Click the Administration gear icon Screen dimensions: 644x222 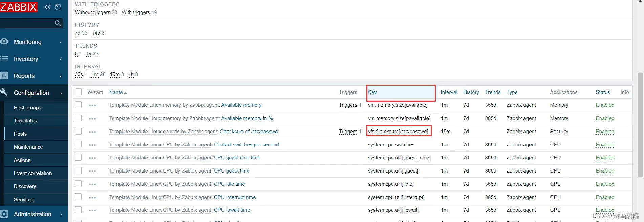coord(4,214)
